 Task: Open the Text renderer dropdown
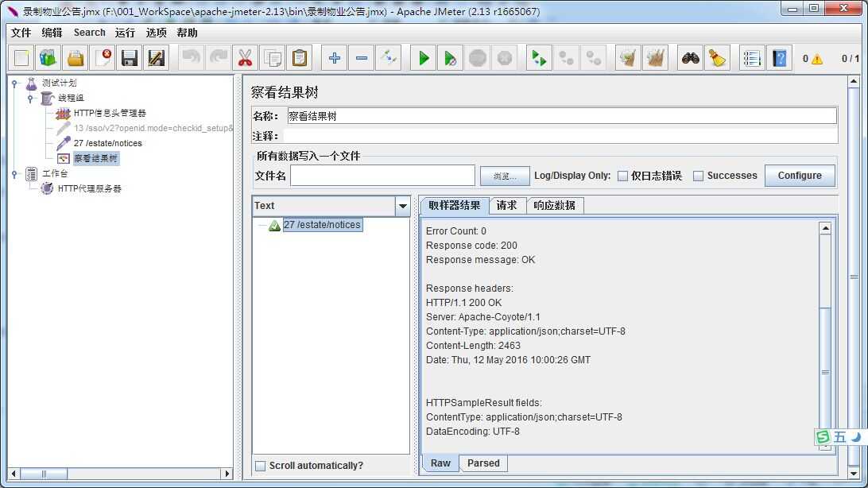[x=402, y=206]
